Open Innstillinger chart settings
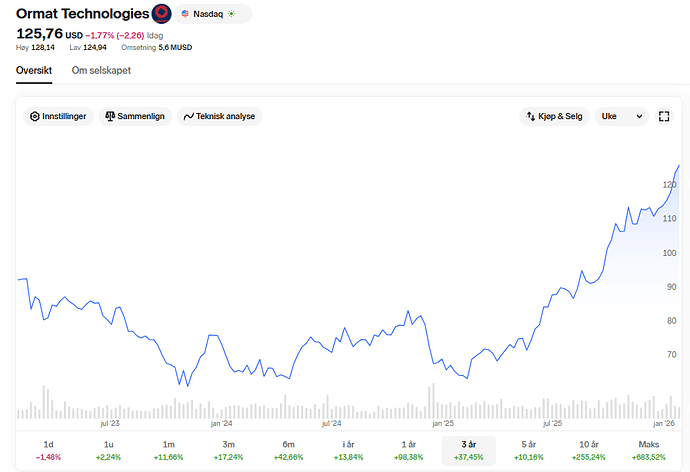Image resolution: width=690 pixels, height=472 pixels. pyautogui.click(x=59, y=117)
